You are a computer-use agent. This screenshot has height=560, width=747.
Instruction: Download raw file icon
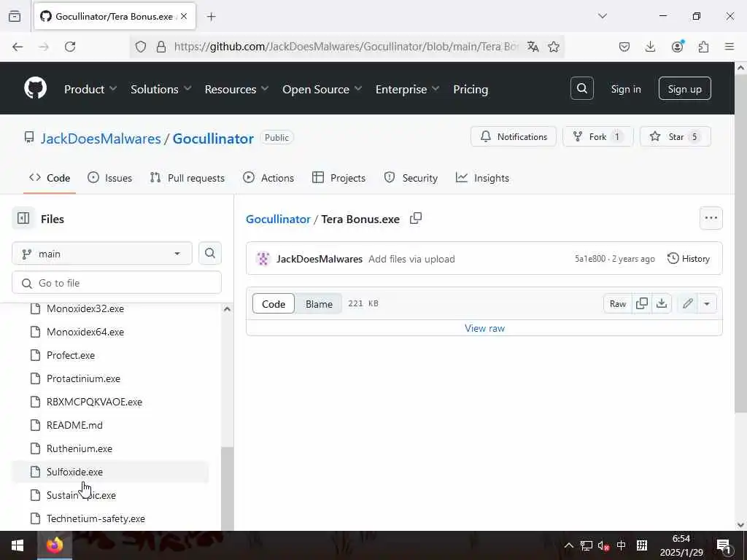662,303
